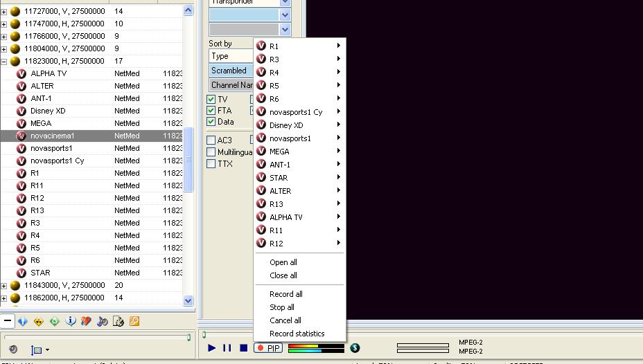Screen dimensions: 643x364
Task: Click V icon of R13 tree row
Action: click(21, 210)
